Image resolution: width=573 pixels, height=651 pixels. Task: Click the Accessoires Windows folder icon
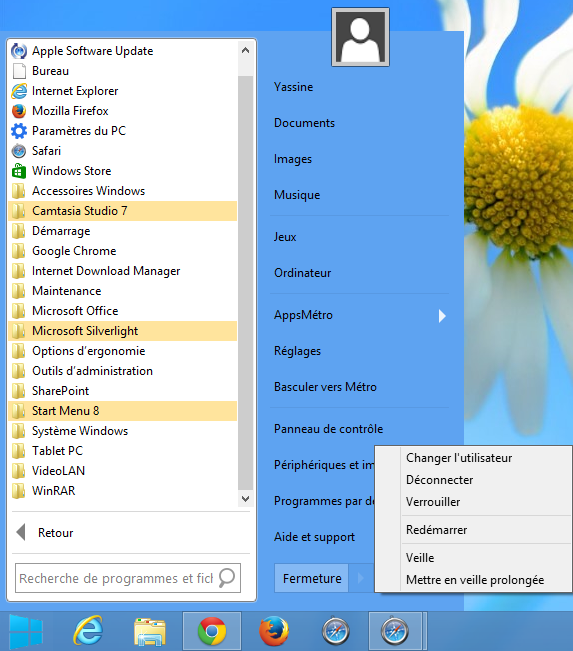(x=19, y=191)
